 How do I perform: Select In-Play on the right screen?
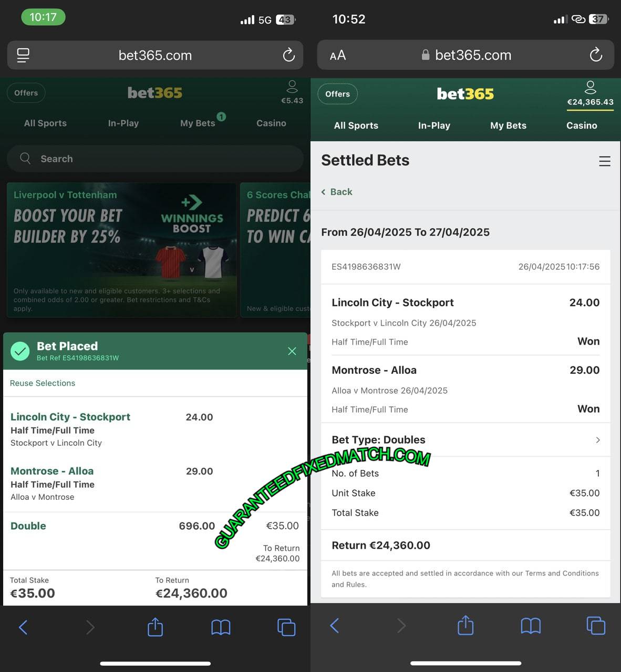coord(434,125)
